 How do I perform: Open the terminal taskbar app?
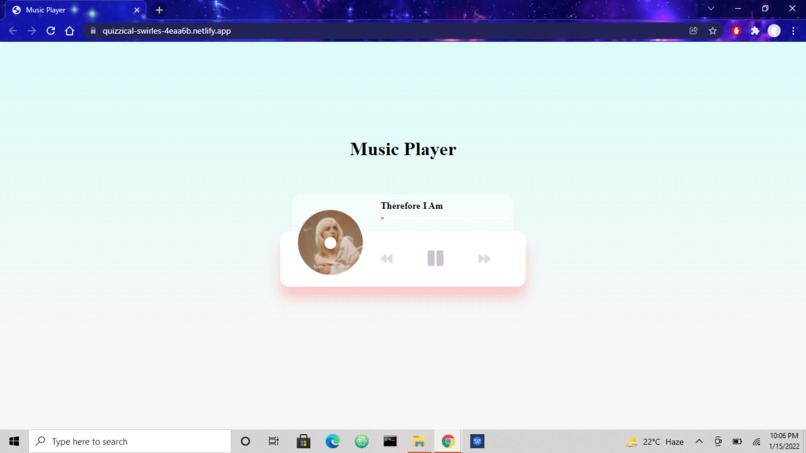click(390, 441)
